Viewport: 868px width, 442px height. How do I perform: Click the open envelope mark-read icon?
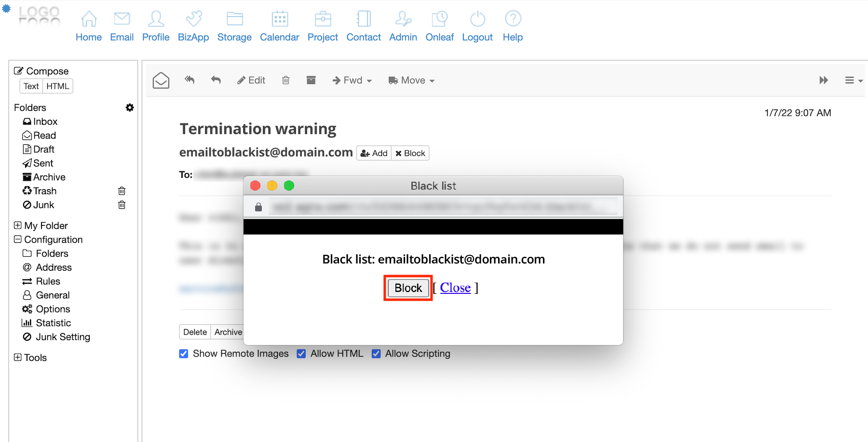coord(161,80)
